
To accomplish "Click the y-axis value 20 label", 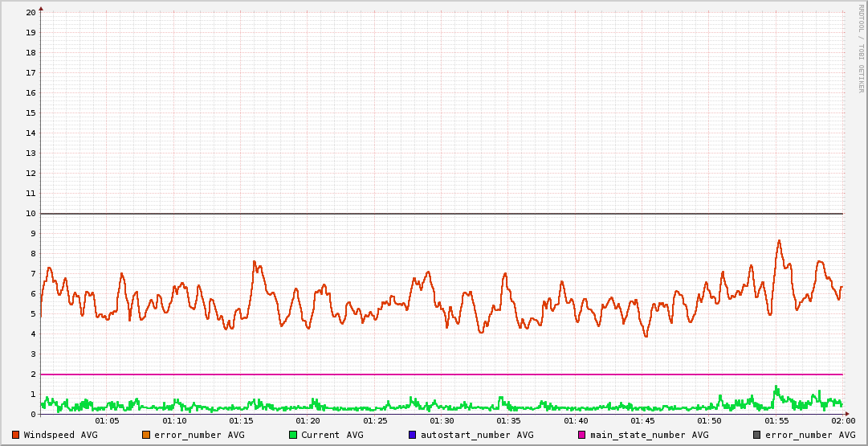I will tap(31, 13).
